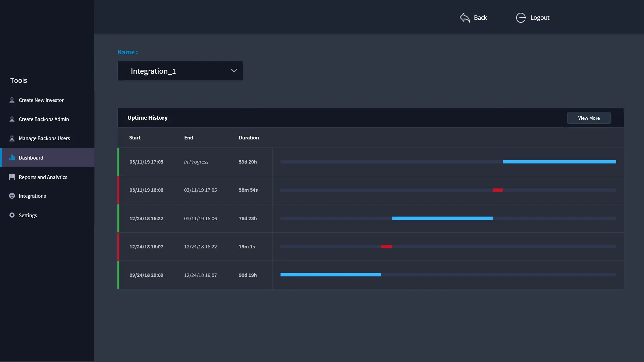644x362 pixels.
Task: Click the Back arrow icon
Action: click(465, 18)
